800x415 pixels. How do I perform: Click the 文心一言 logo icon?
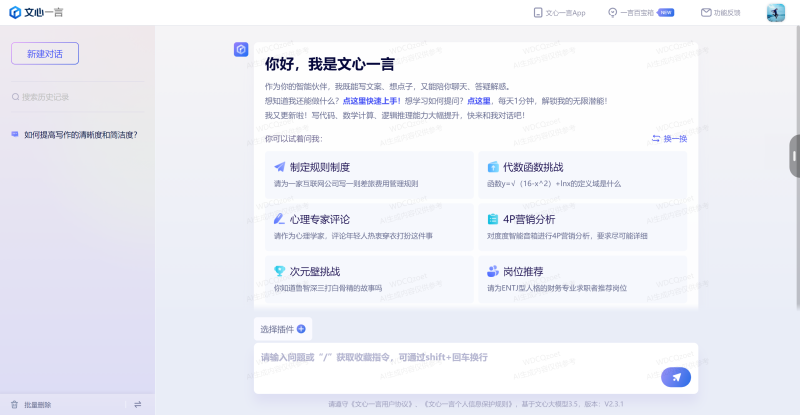coord(15,12)
